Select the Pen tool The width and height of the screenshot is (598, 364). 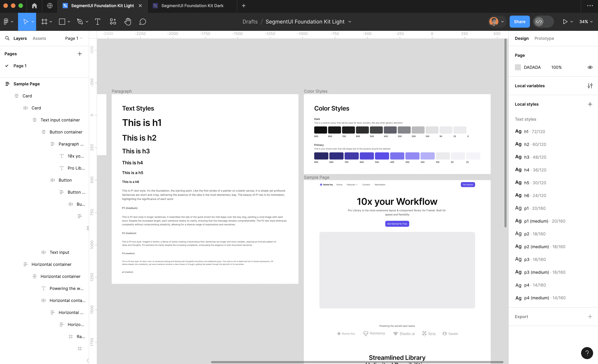pos(80,21)
